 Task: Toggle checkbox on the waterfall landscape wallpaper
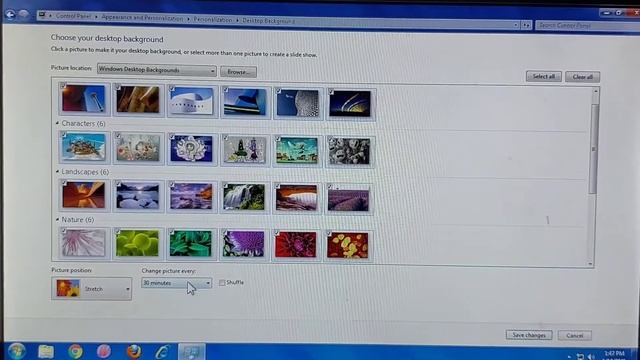(225, 185)
